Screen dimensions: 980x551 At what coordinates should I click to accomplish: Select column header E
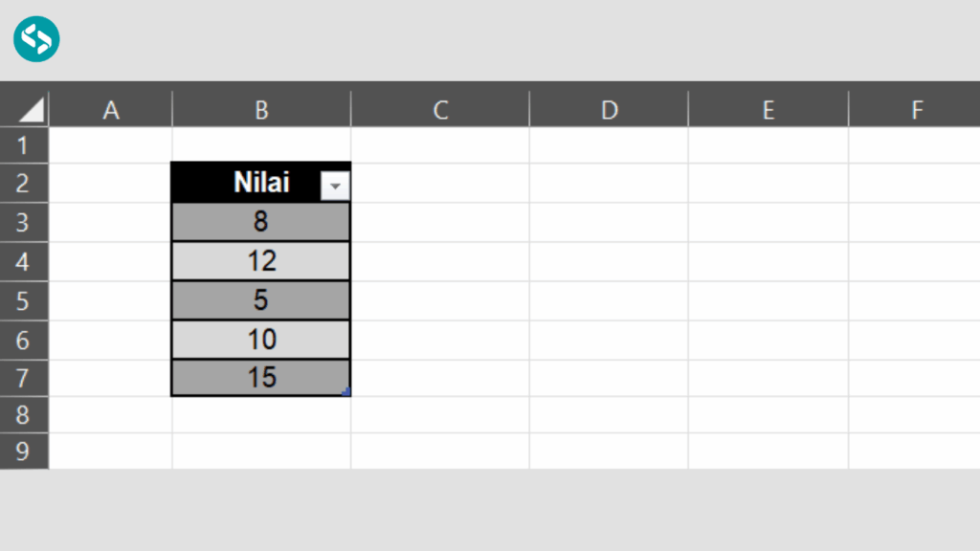[768, 109]
